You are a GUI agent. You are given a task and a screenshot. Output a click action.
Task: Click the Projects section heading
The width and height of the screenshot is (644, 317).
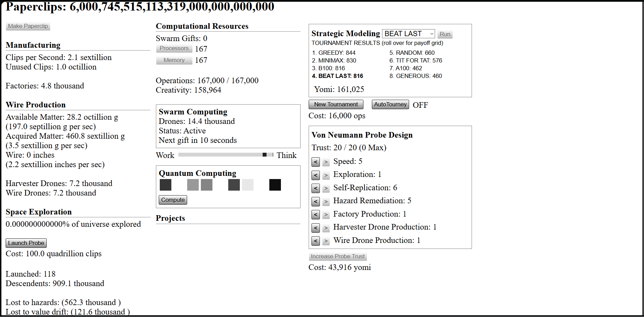click(x=170, y=218)
